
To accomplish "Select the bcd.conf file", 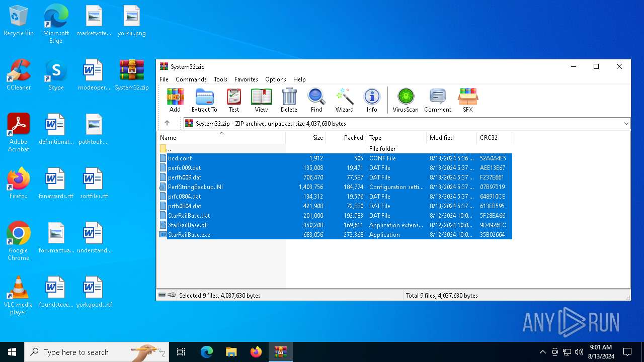I will click(x=335, y=158).
